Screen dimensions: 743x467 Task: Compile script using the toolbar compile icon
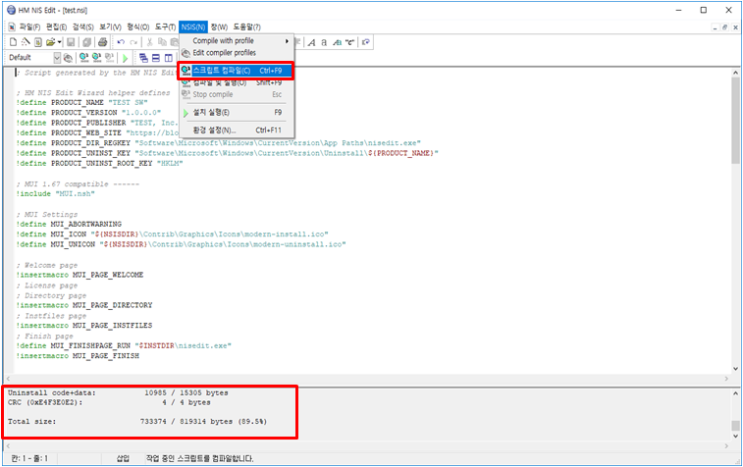click(84, 58)
